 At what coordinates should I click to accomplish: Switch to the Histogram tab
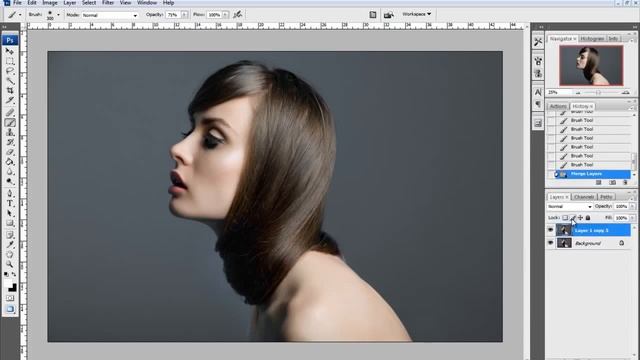click(592, 38)
